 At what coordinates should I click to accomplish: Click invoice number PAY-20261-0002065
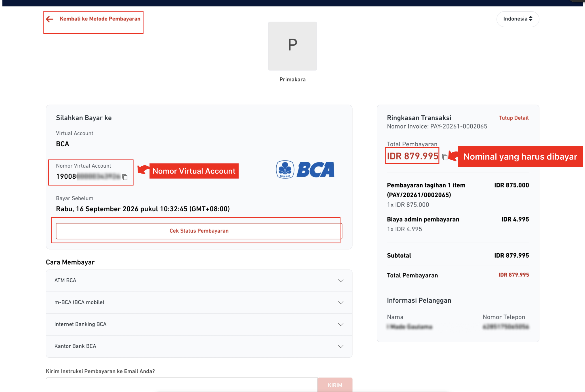(458, 127)
